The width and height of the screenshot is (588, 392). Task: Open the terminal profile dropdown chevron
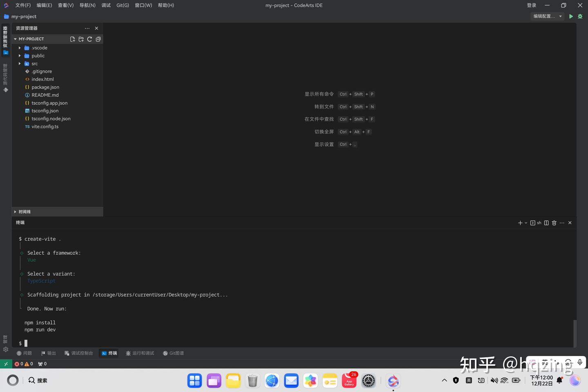click(526, 223)
